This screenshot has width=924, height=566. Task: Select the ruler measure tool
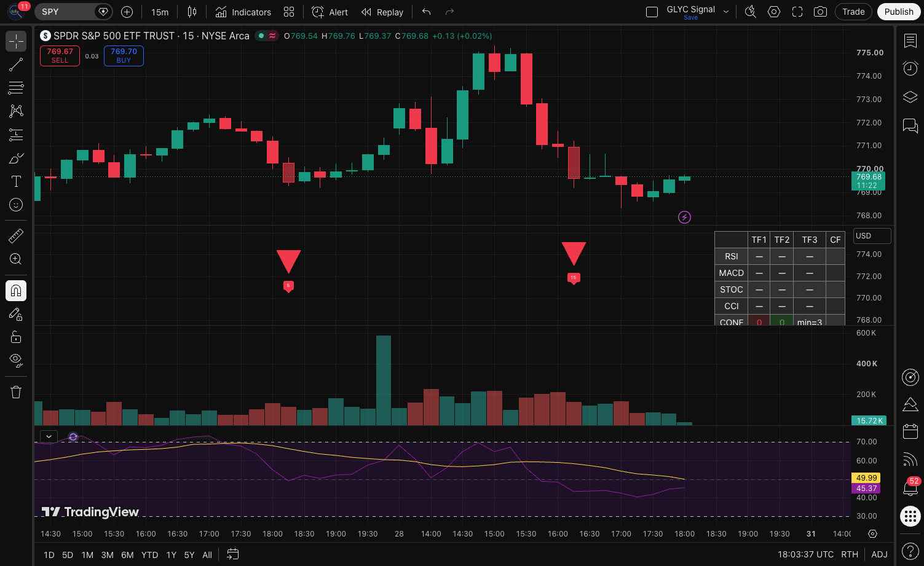[16, 235]
